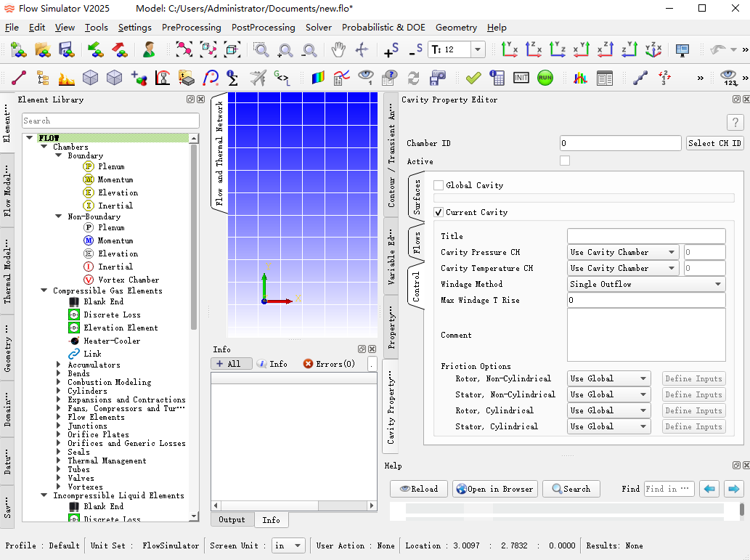This screenshot has width=750, height=560.
Task: Switch to the Output tab
Action: click(x=232, y=519)
